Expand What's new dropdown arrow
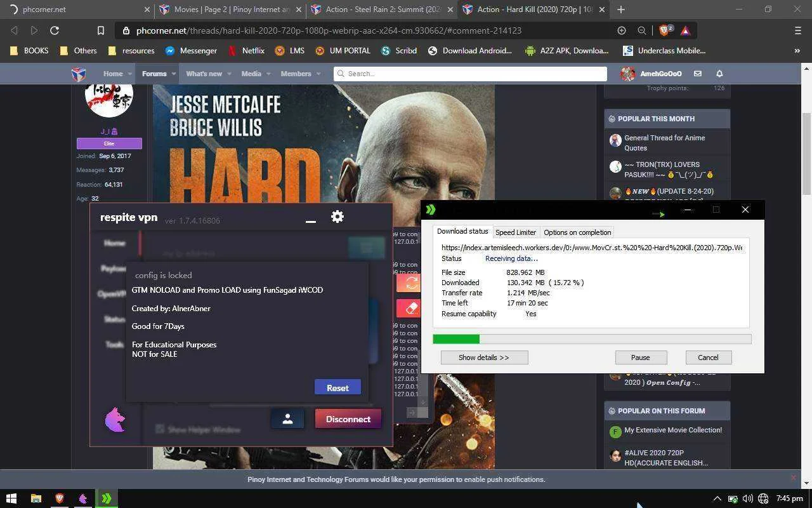Image resolution: width=812 pixels, height=508 pixels. pos(229,74)
